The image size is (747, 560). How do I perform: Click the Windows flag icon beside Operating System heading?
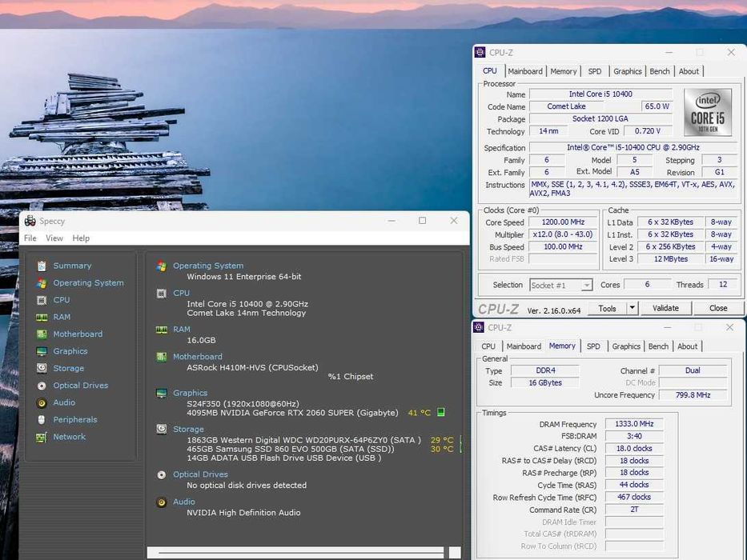[162, 266]
